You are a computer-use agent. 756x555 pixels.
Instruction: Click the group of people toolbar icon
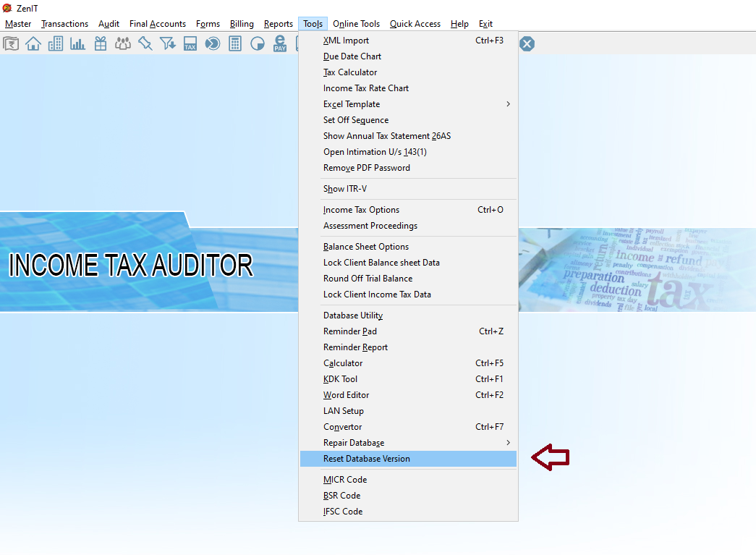pos(123,44)
